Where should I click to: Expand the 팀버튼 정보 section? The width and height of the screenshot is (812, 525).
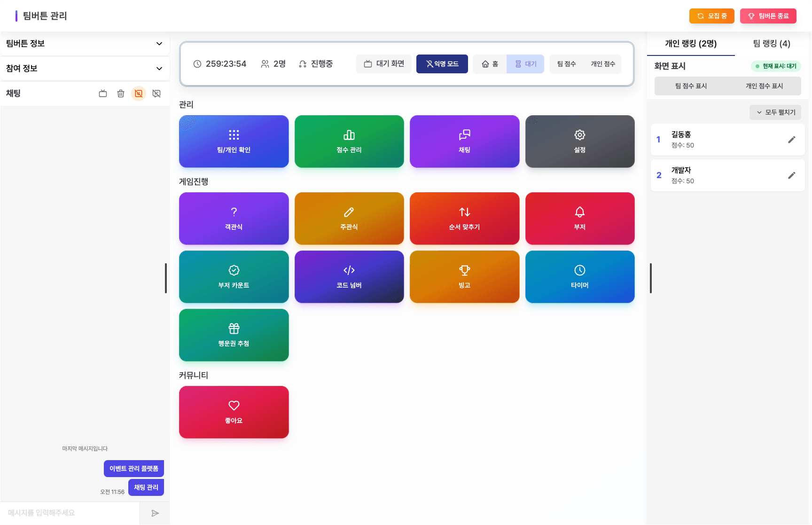[85, 44]
